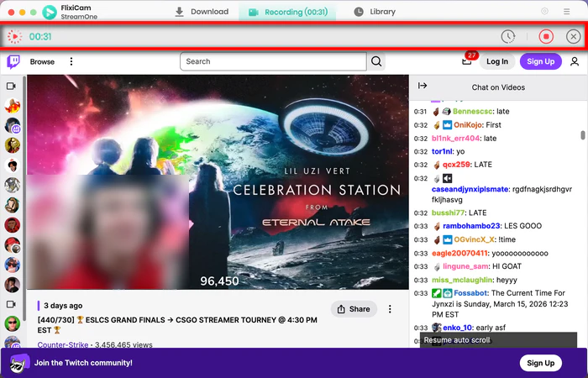Click the top Sign Up button
This screenshot has width=588, height=378.
click(540, 61)
